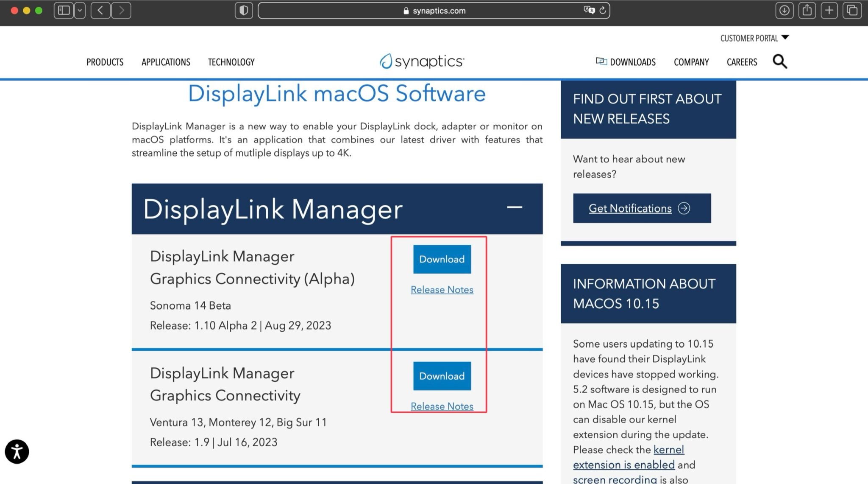Go back with the browser back arrow
Screen dimensions: 868x484
[100, 11]
